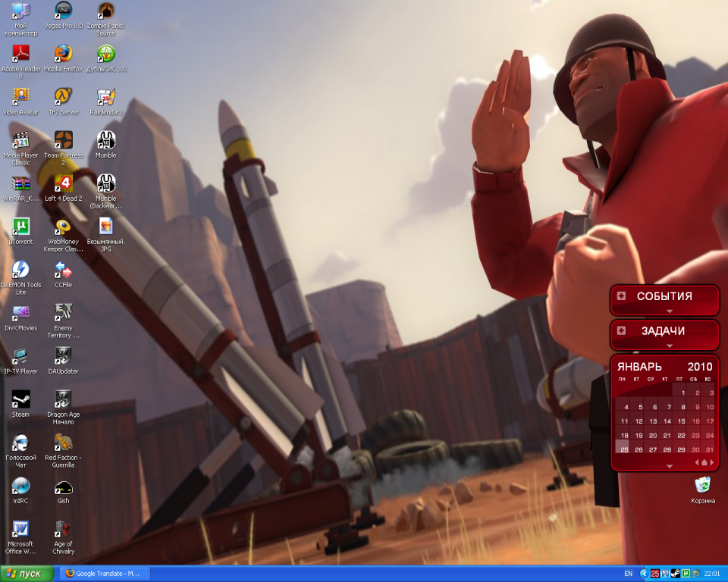Expand События panel with bottom arrow
This screenshot has width=728, height=582.
point(669,311)
